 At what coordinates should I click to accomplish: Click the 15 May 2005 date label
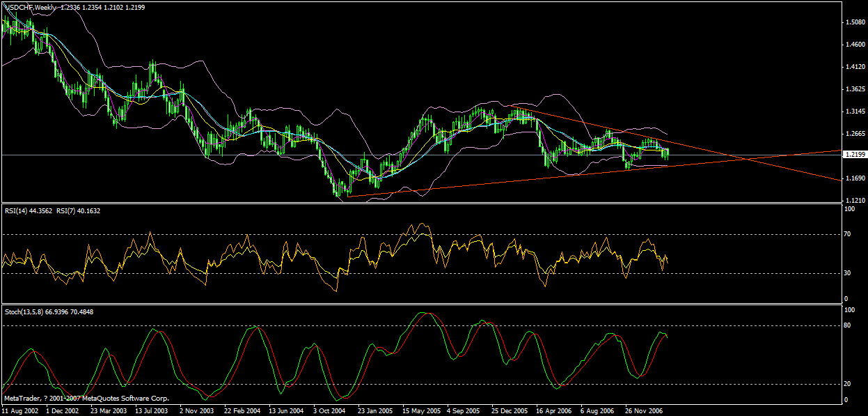pos(420,411)
